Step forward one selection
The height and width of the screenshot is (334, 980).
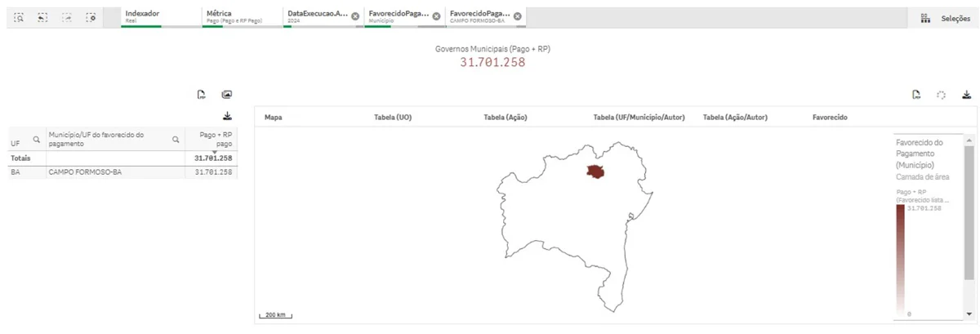click(67, 16)
